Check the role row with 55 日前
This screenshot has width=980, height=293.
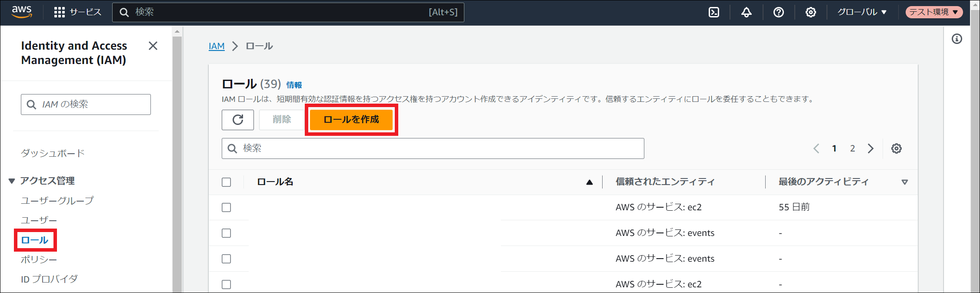(226, 207)
